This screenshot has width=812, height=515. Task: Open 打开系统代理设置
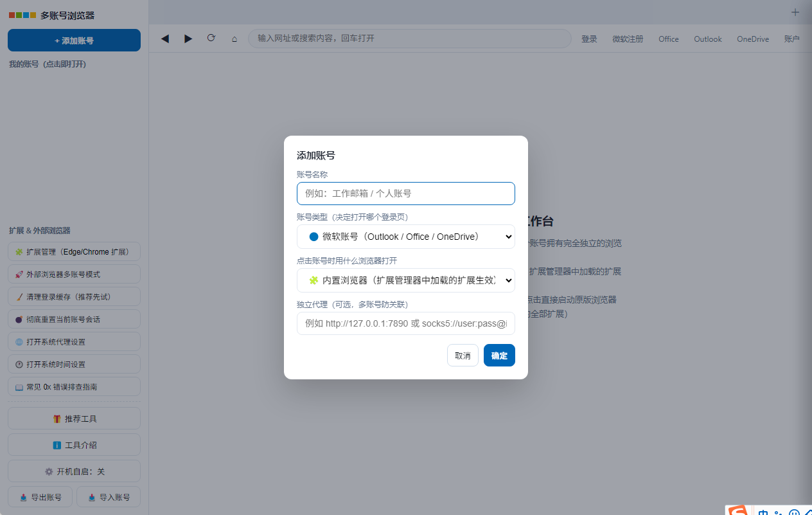[74, 342]
